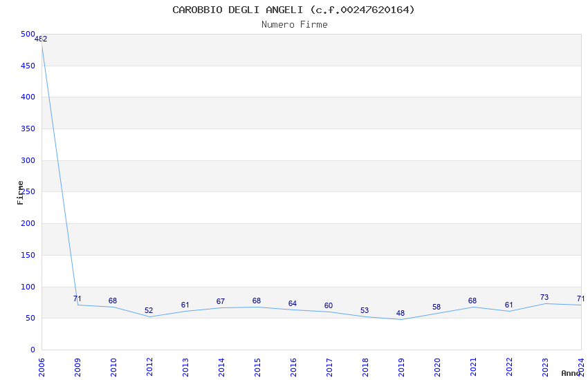Screen dimensions: 588x380
Task: Click the 2021 year axis label
Action: [x=473, y=368]
